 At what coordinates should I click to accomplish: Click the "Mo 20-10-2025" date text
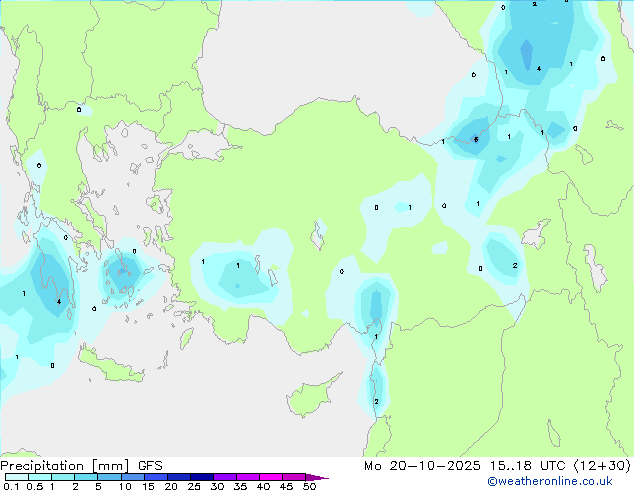(422, 466)
